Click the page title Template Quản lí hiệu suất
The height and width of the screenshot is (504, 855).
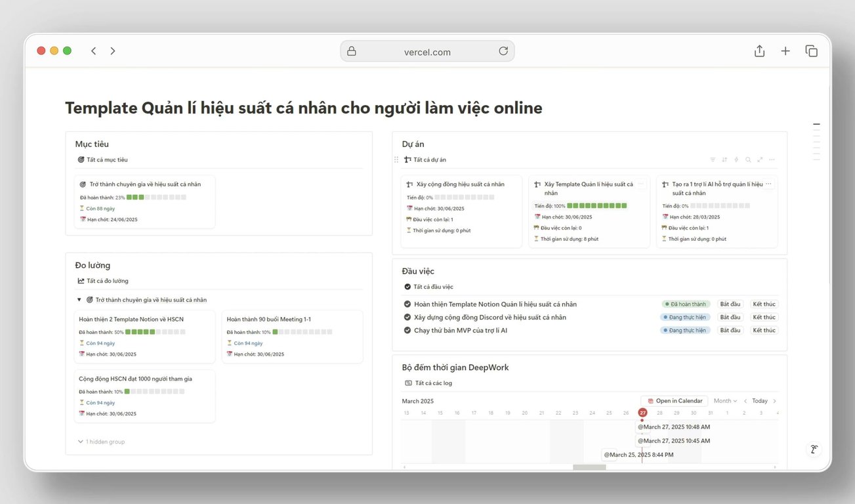[x=304, y=108]
